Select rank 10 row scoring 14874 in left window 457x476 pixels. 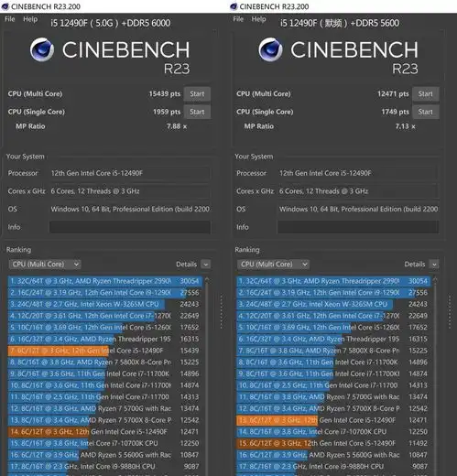[105, 385]
